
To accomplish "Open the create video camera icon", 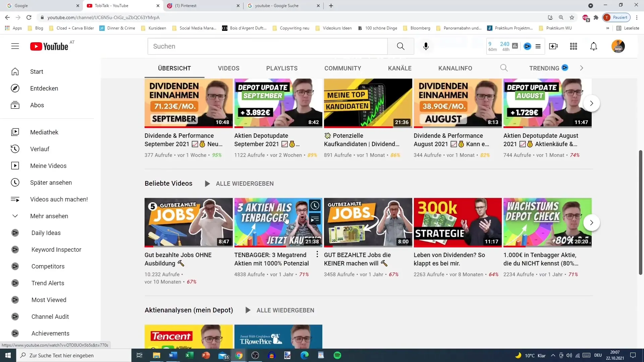I will click(553, 46).
